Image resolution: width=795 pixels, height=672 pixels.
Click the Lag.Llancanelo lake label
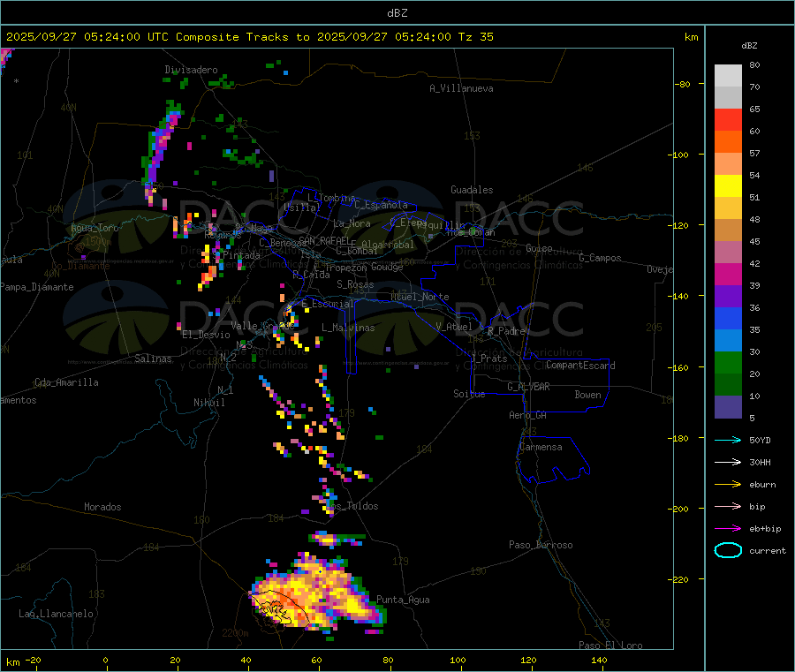coord(56,614)
